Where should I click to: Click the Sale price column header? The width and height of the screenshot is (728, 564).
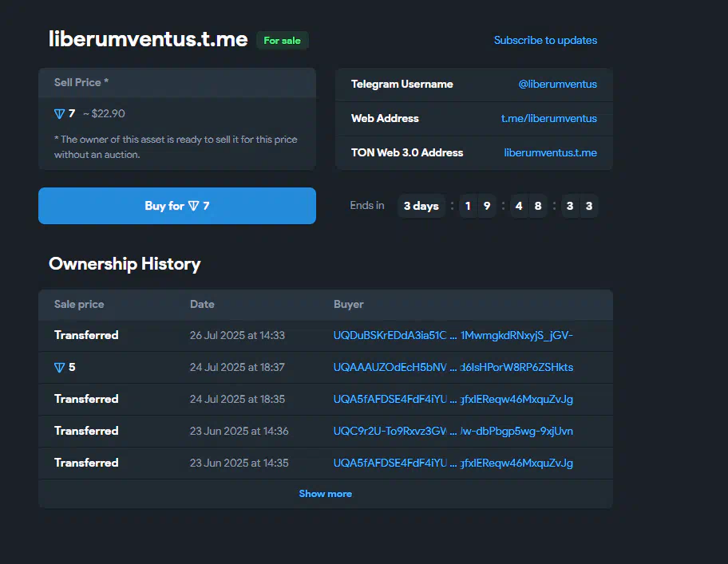coord(79,304)
